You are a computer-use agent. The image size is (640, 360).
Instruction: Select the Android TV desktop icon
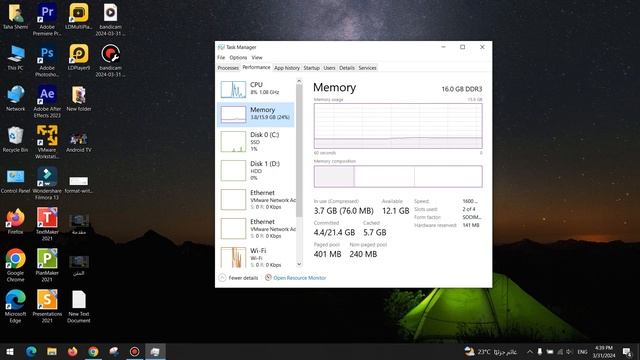pyautogui.click(x=78, y=142)
